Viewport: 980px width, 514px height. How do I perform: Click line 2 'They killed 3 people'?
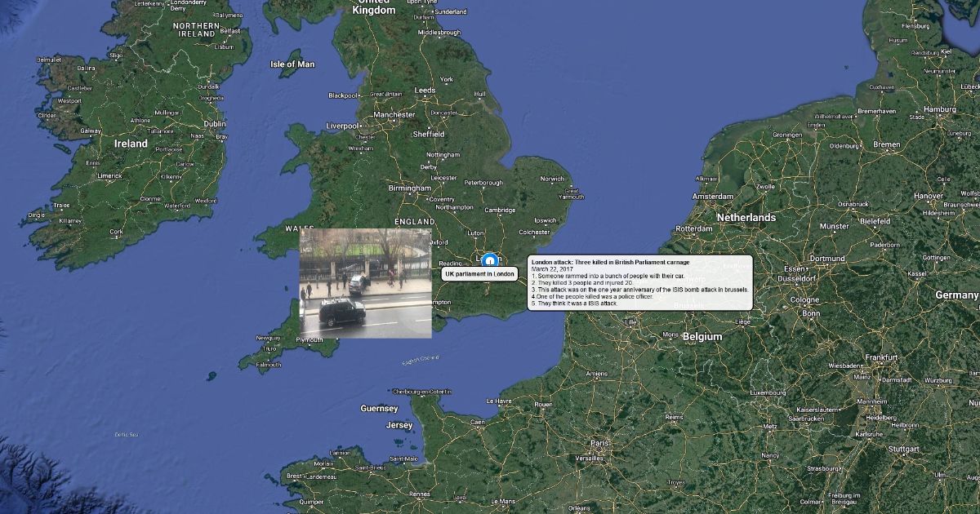(582, 283)
